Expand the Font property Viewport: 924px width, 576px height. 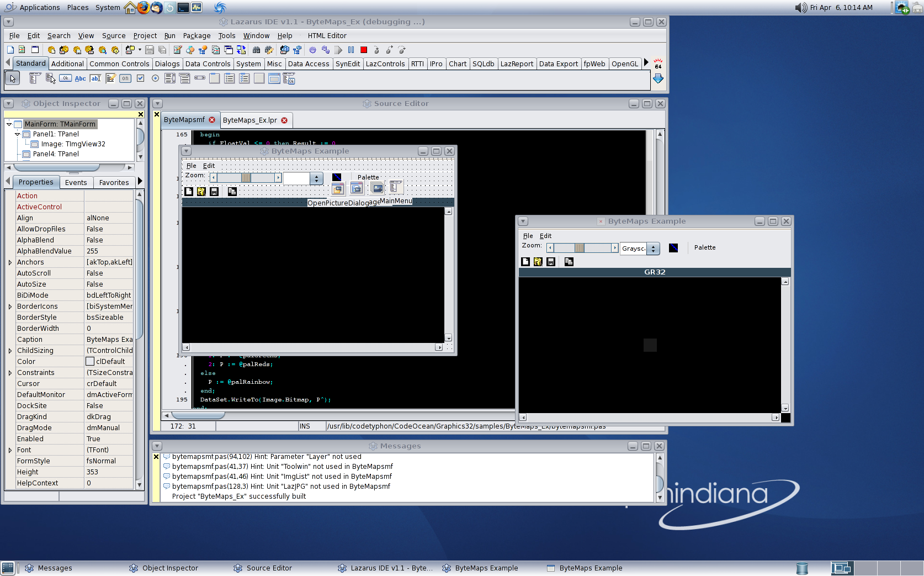click(10, 450)
